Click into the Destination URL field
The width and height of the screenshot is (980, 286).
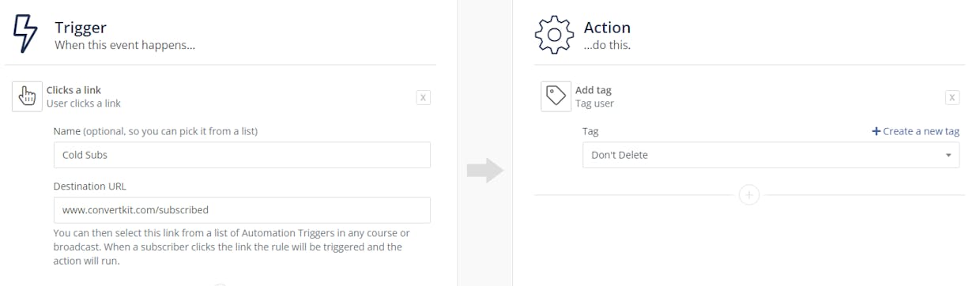(242, 210)
